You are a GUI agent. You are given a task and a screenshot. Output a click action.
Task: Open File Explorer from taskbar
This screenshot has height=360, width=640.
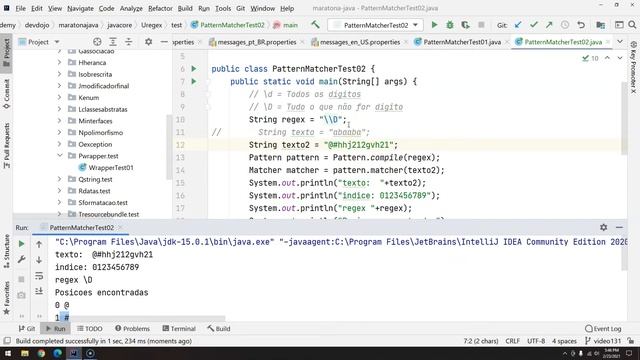point(25,353)
